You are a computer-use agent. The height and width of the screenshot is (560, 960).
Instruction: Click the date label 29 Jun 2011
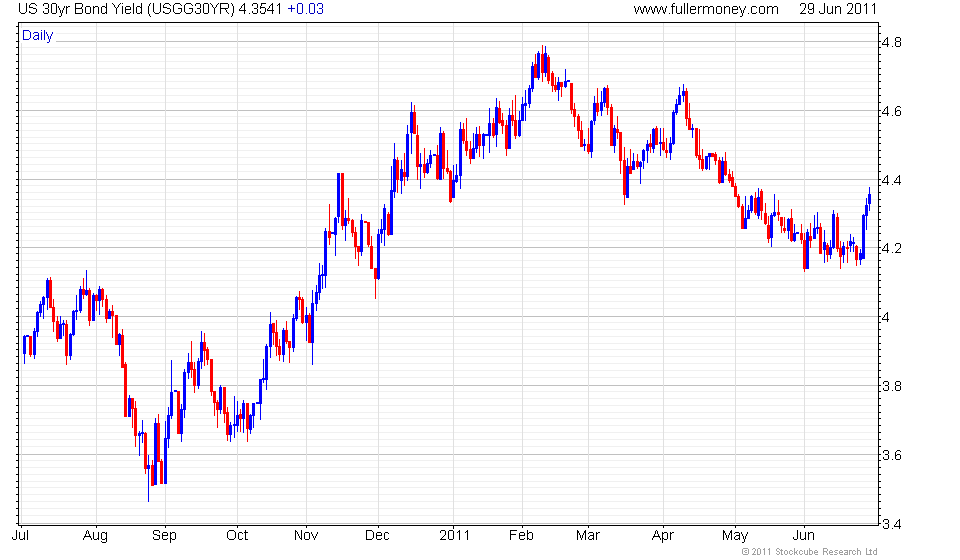pyautogui.click(x=838, y=9)
